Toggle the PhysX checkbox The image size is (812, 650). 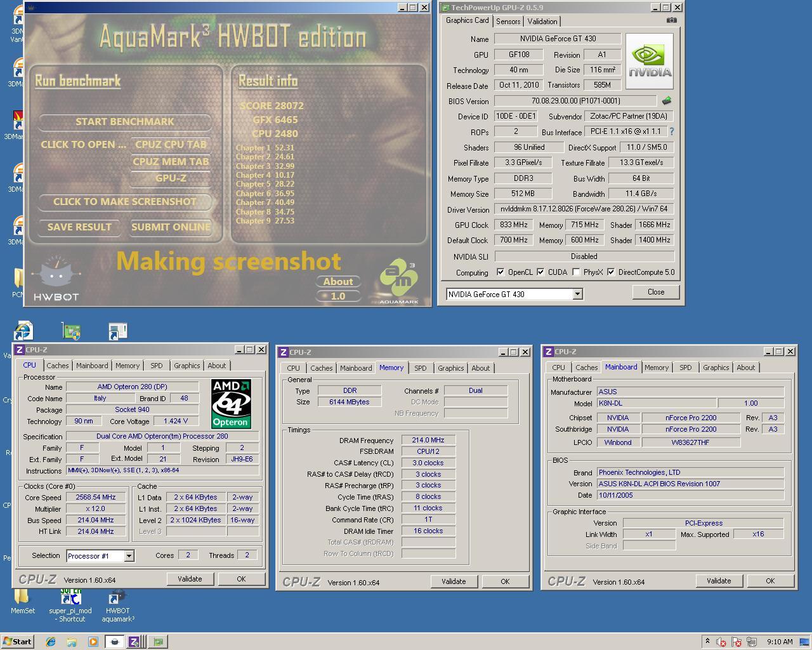click(x=576, y=272)
